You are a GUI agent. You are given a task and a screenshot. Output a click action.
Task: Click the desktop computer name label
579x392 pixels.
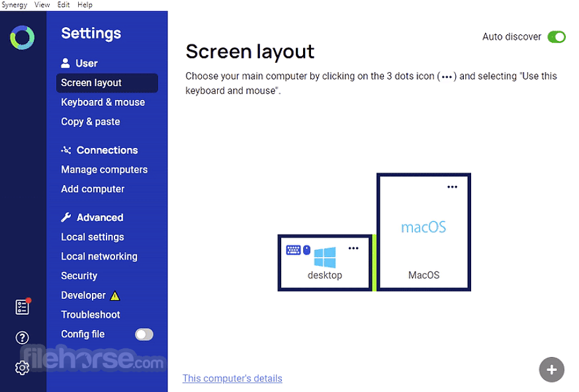pyautogui.click(x=325, y=275)
